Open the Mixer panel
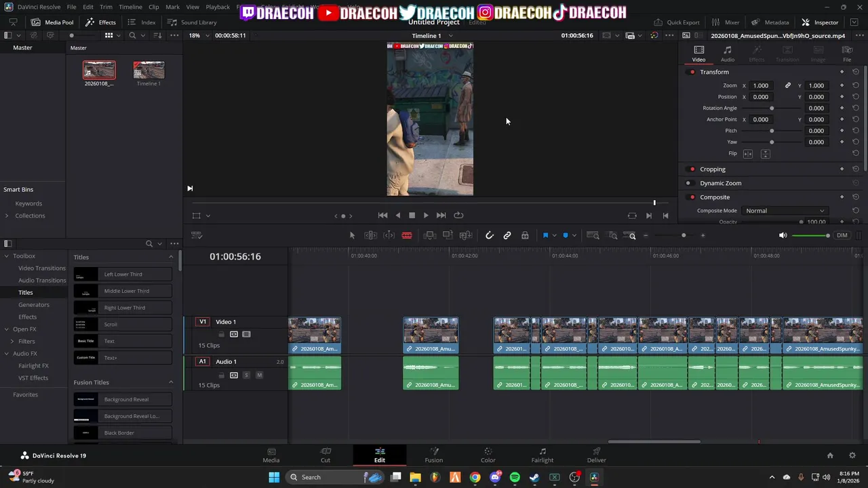This screenshot has width=868, height=488. point(726,22)
